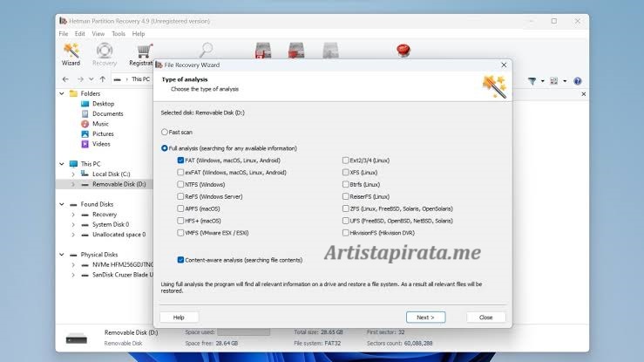Check the ReFS (Windows Server) option
Viewport: 644px width, 362px height.
[x=180, y=196]
